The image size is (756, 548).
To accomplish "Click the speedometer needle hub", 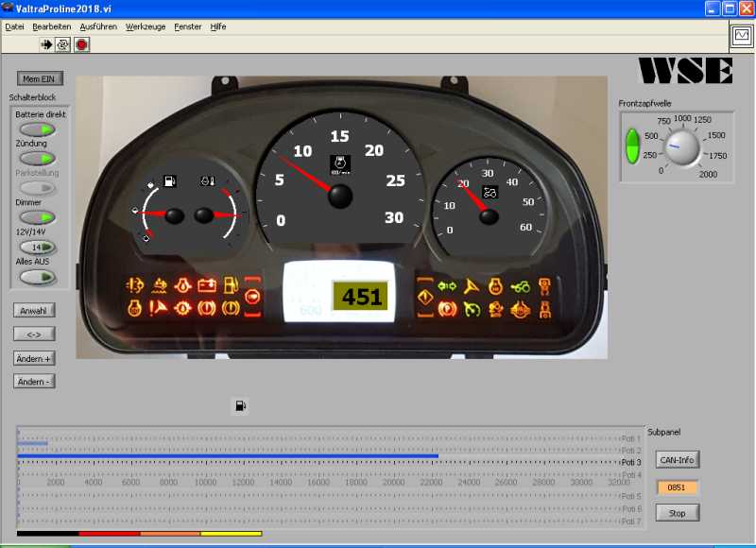I will (x=489, y=216).
